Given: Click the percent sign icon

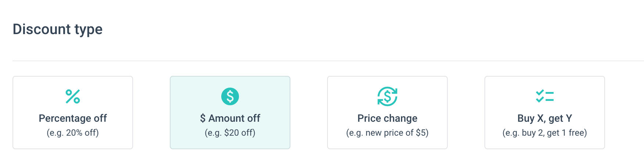Looking at the screenshot, I should pyautogui.click(x=73, y=96).
